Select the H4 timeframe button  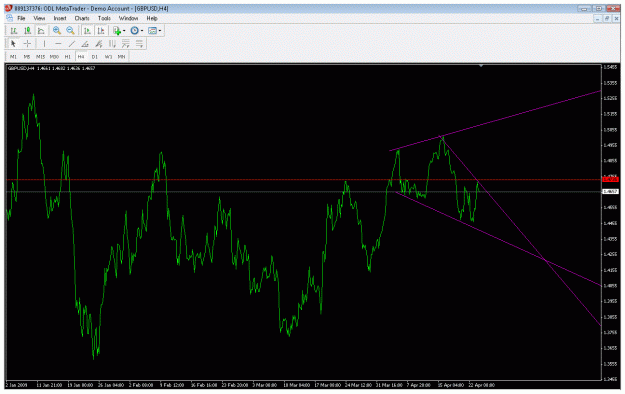[81, 57]
